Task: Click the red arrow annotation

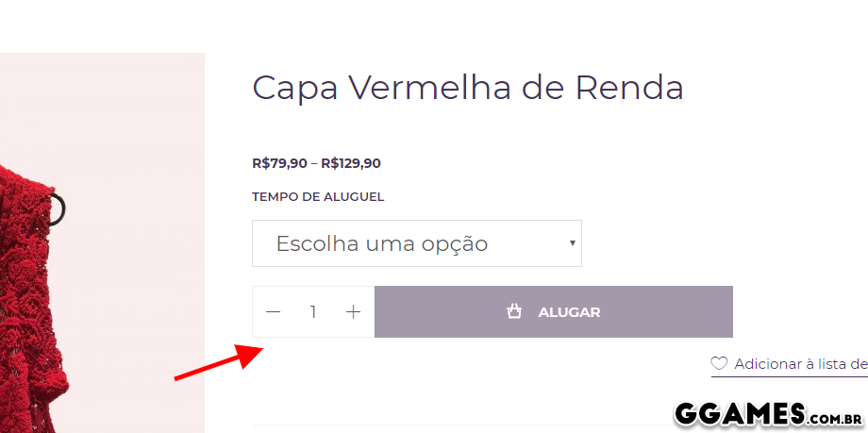Action: 218,362
